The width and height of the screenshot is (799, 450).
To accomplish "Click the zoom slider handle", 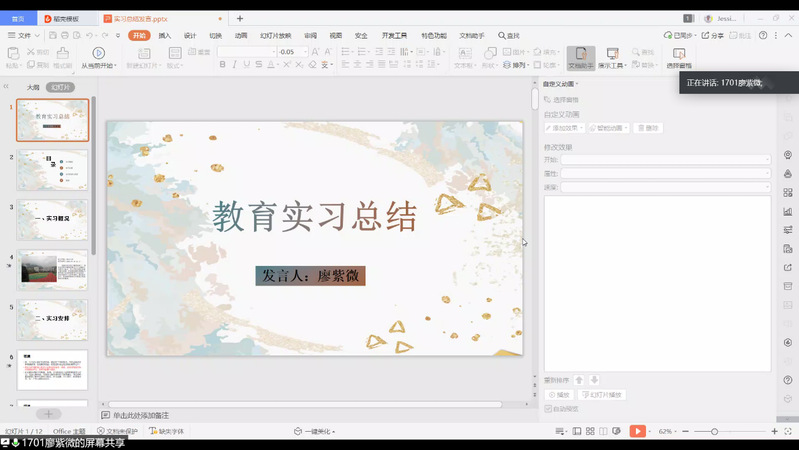I will pos(713,431).
